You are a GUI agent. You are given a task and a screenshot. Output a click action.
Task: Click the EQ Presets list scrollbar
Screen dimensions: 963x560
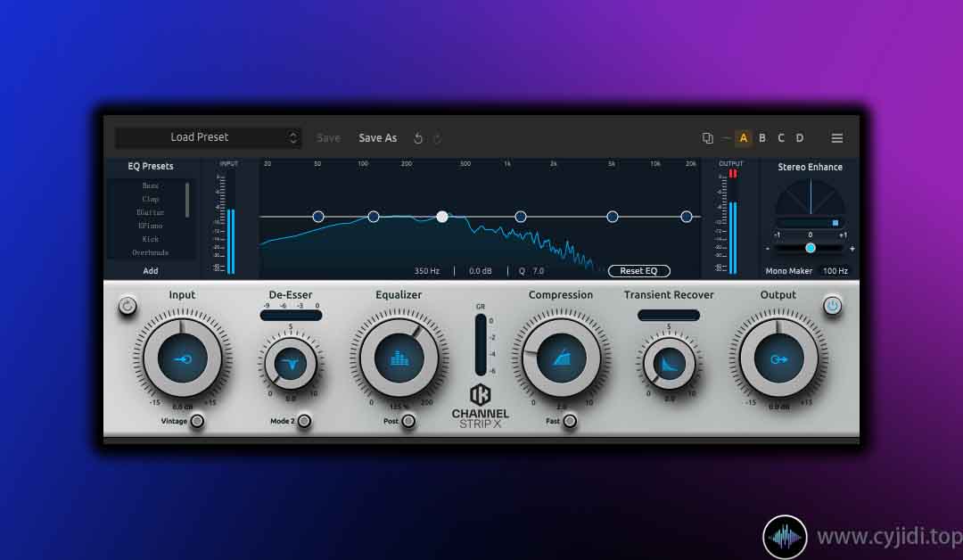187,200
